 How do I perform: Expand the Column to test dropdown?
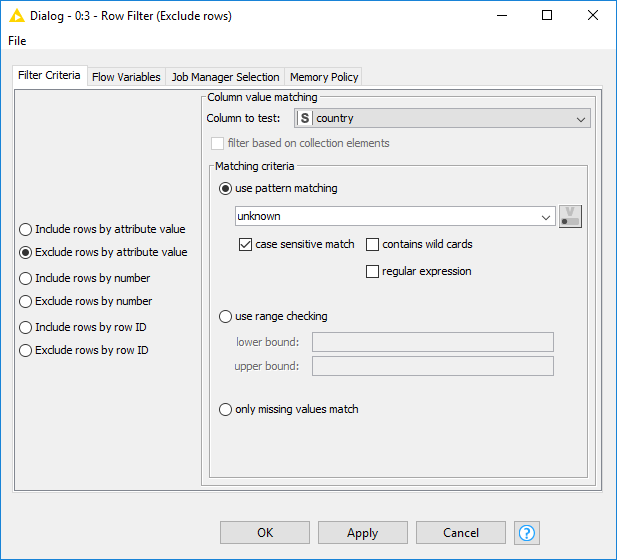point(442,118)
